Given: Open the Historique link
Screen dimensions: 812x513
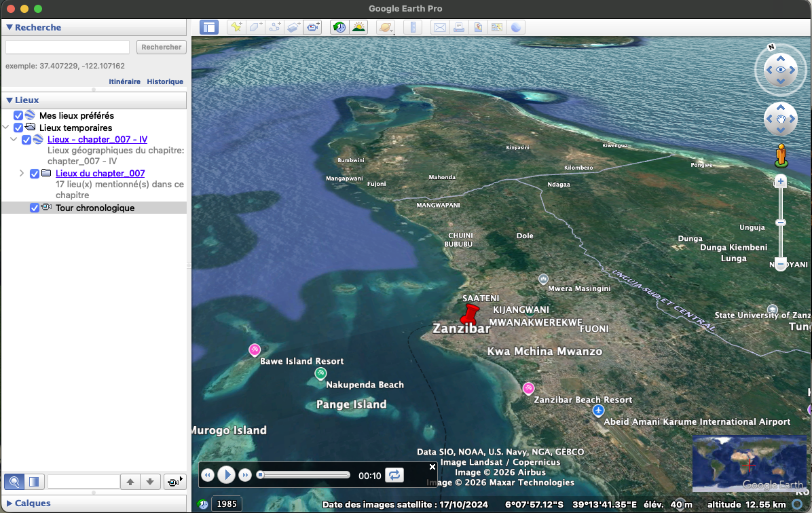Looking at the screenshot, I should click(x=165, y=81).
